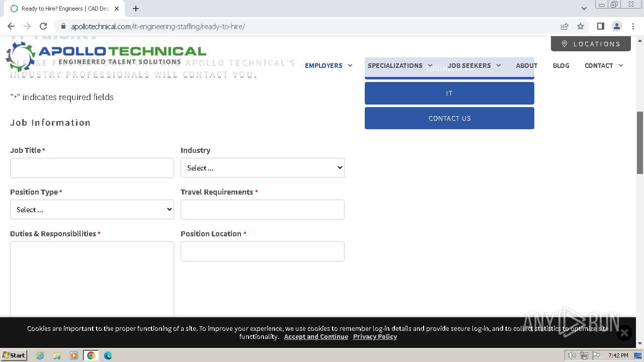Expand the Contact menu
The width and height of the screenshot is (644, 362).
tap(604, 65)
